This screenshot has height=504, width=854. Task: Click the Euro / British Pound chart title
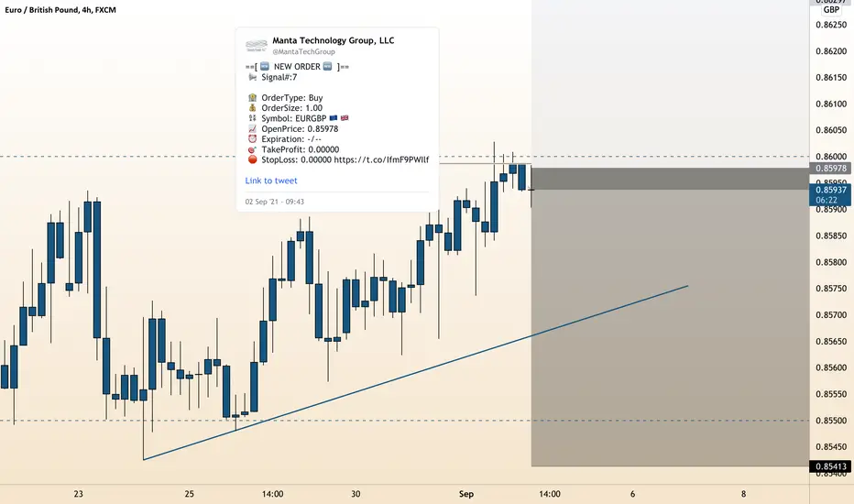click(60, 10)
